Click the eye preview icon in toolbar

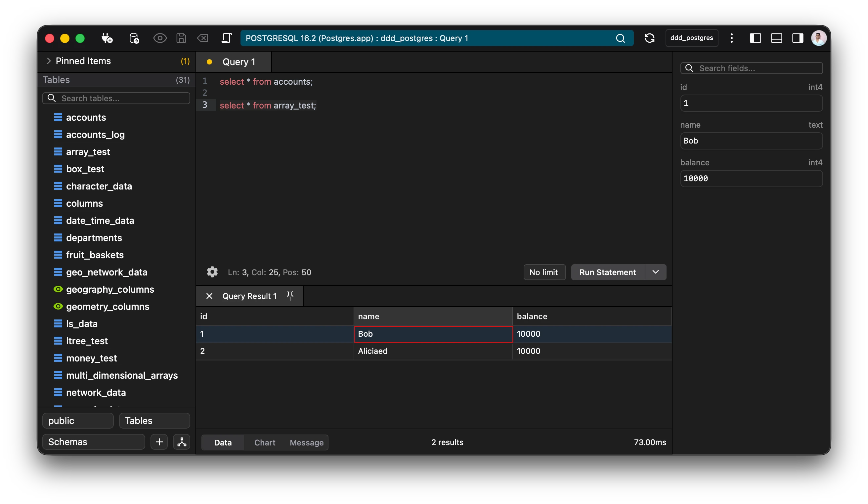pyautogui.click(x=159, y=38)
